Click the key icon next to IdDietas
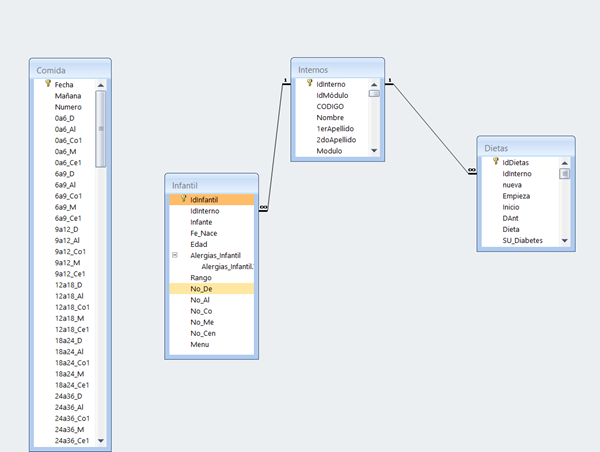Image resolution: width=600 pixels, height=452 pixels. pos(495,162)
